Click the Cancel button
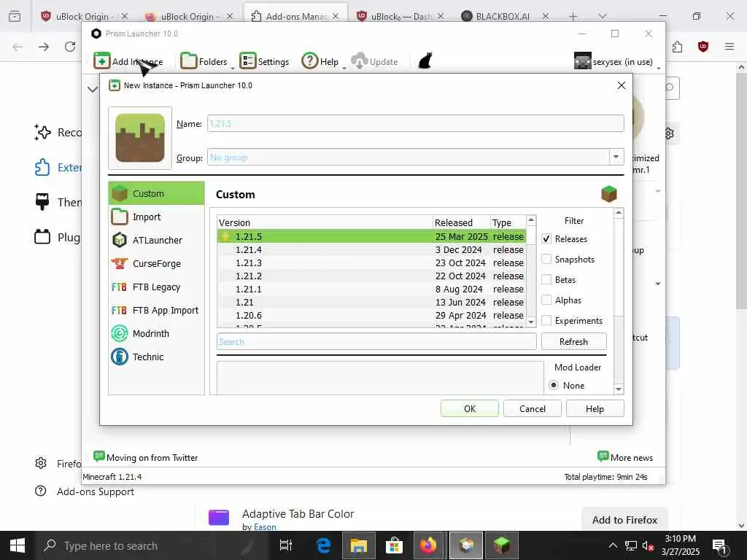747x560 pixels. (x=532, y=408)
